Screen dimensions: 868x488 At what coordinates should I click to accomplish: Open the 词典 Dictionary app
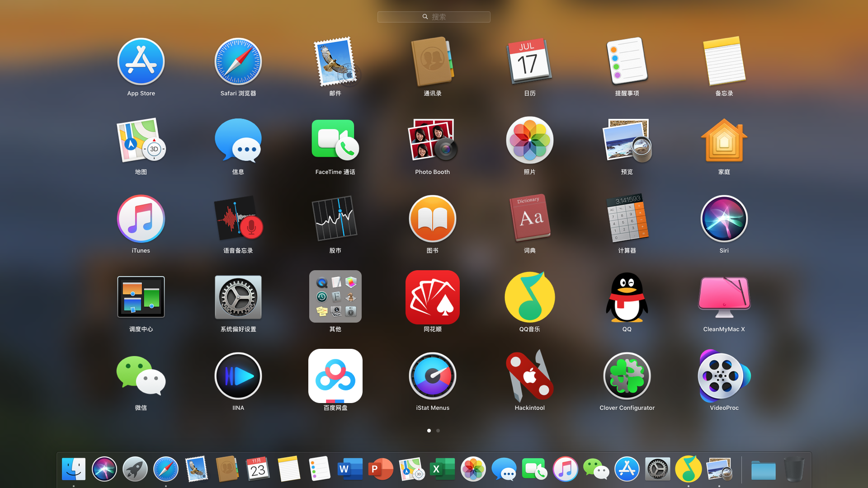point(529,219)
